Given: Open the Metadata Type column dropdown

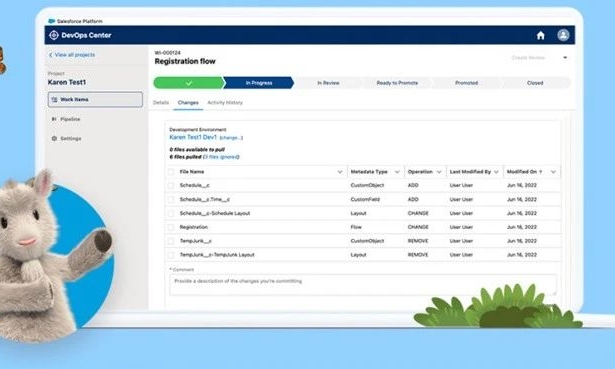Looking at the screenshot, I should pos(397,172).
